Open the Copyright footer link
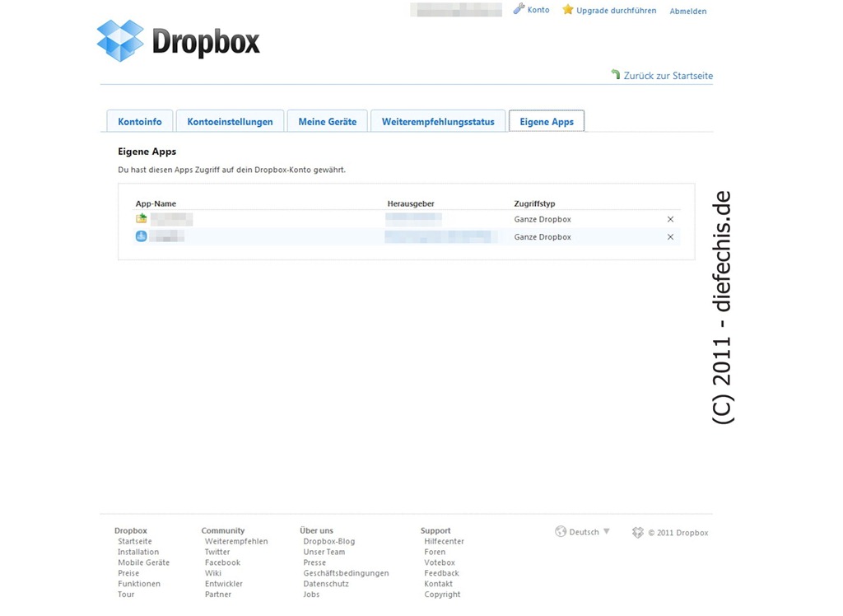The width and height of the screenshot is (843, 616). [442, 595]
